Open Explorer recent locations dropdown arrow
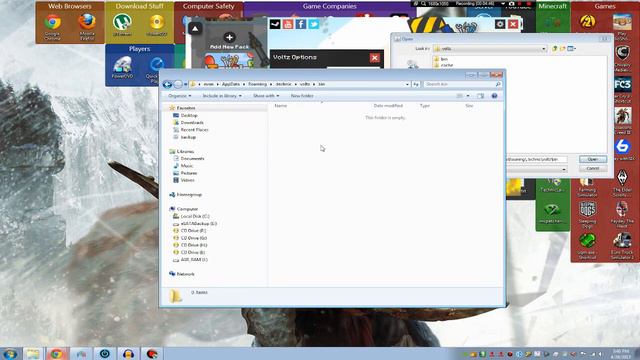Image resolution: width=640 pixels, height=360 pixels. 186,84
